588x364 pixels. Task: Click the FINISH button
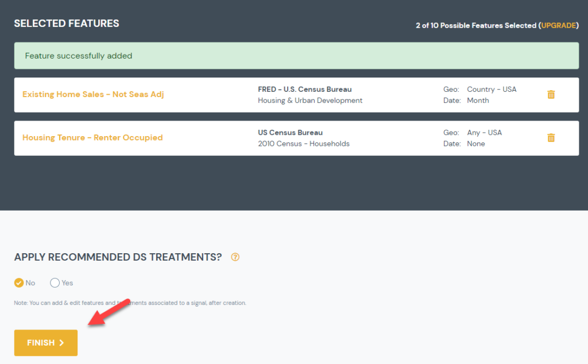46,343
